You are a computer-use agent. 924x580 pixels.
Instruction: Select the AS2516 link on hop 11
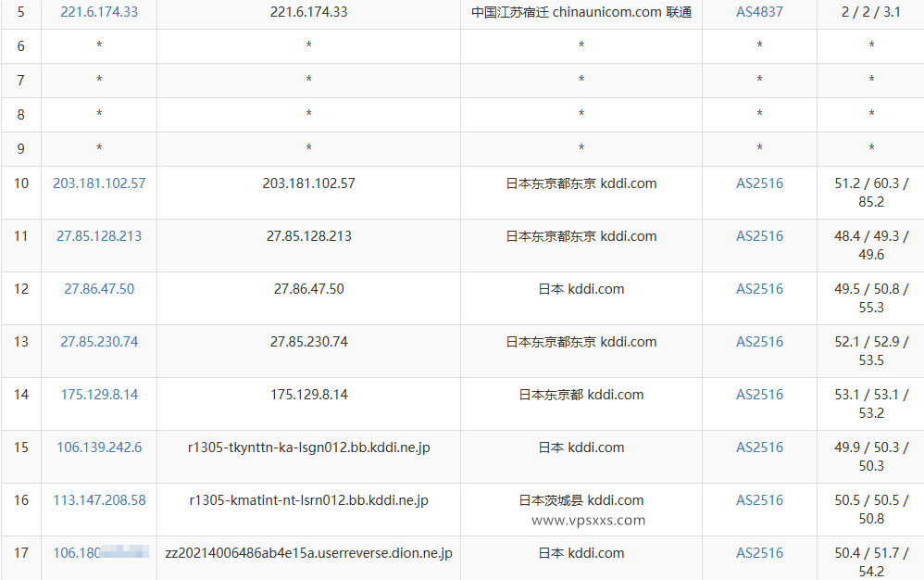click(759, 235)
